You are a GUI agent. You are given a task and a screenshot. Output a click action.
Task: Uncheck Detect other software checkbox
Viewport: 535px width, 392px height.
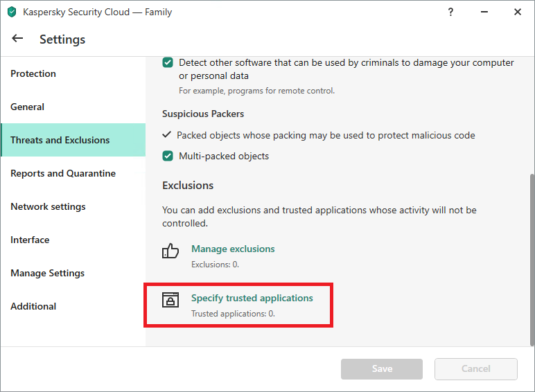coord(168,63)
